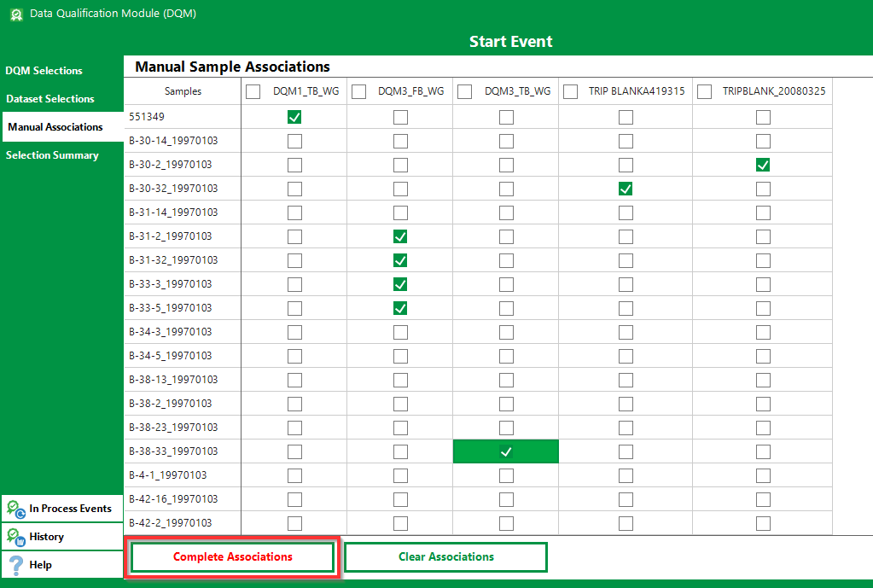Click the Clear Associations button
This screenshot has width=873, height=588.
445,556
